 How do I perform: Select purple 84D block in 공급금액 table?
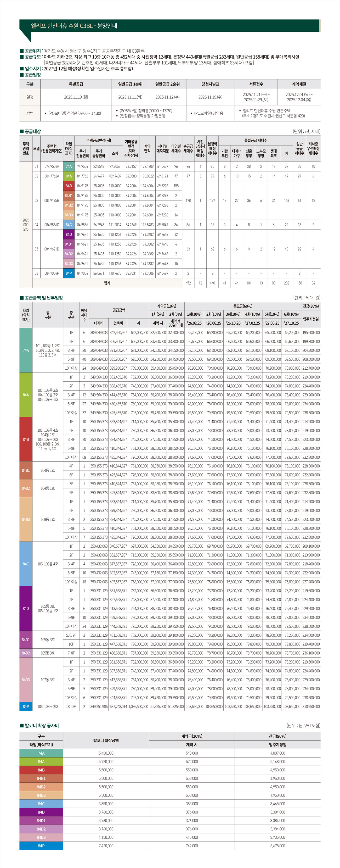26,609
